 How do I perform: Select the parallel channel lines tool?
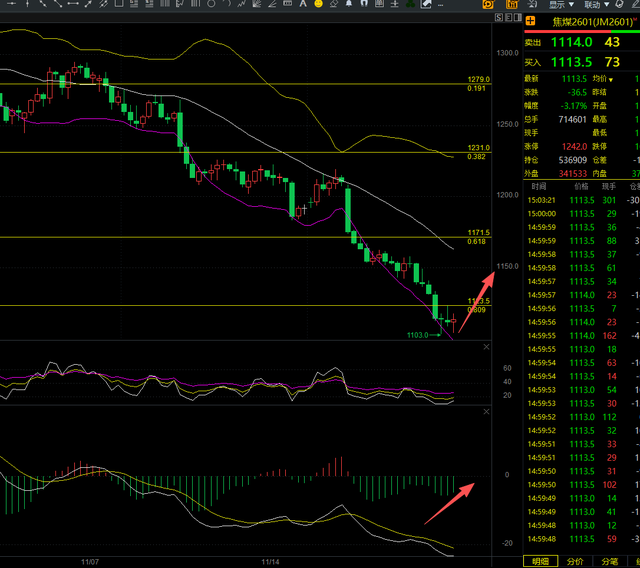(103, 4)
